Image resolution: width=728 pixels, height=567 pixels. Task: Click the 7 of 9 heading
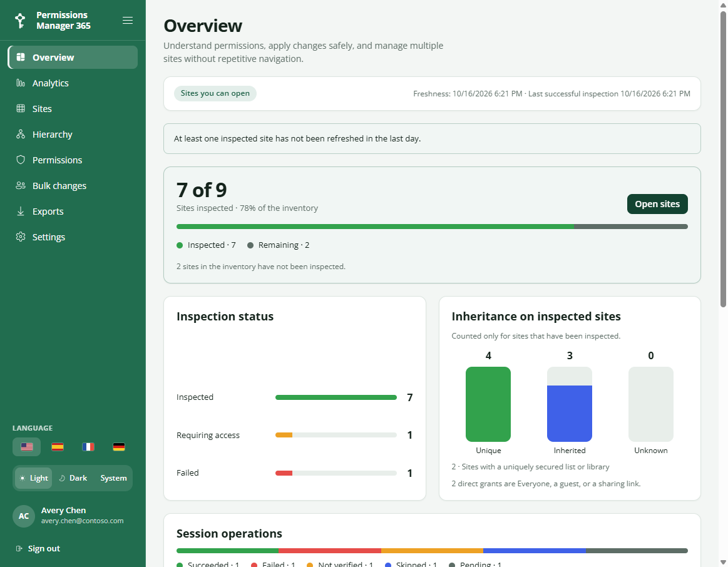[x=202, y=190]
